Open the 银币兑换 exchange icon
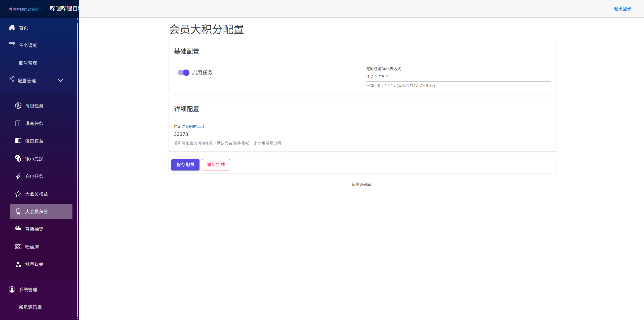This screenshot has height=320, width=644. pyautogui.click(x=18, y=158)
